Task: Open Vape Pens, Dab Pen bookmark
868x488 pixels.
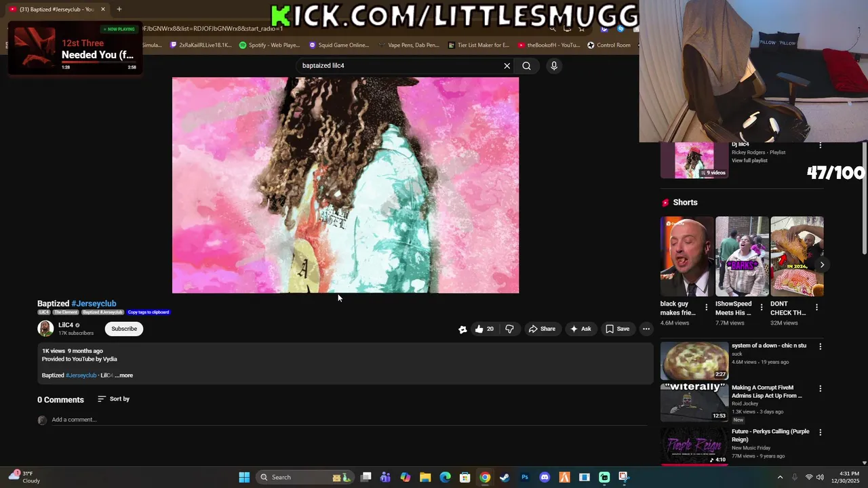Action: click(x=409, y=45)
